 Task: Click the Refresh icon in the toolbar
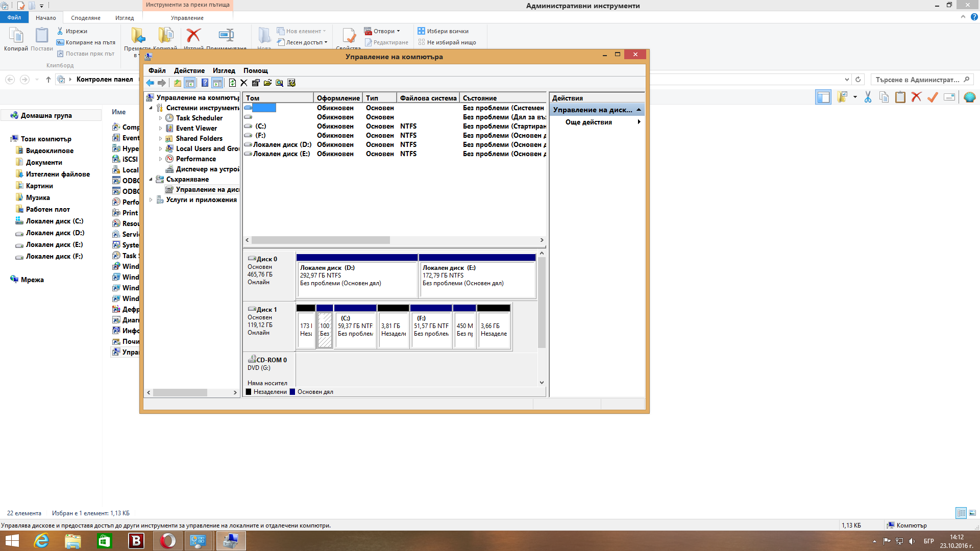(x=232, y=83)
